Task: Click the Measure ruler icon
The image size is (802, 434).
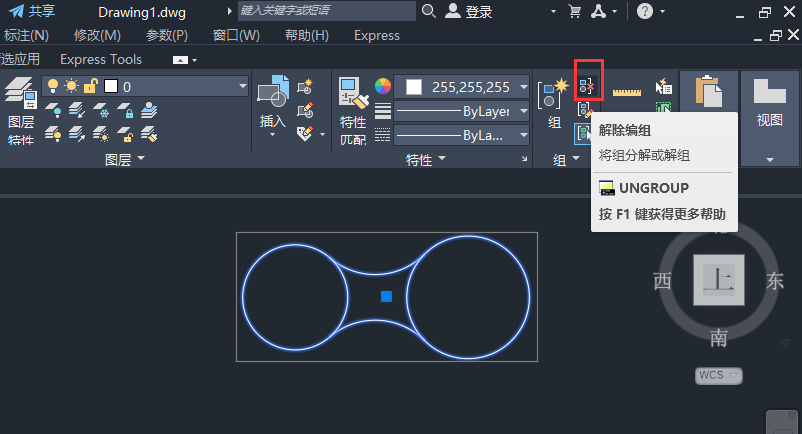Action: point(626,92)
